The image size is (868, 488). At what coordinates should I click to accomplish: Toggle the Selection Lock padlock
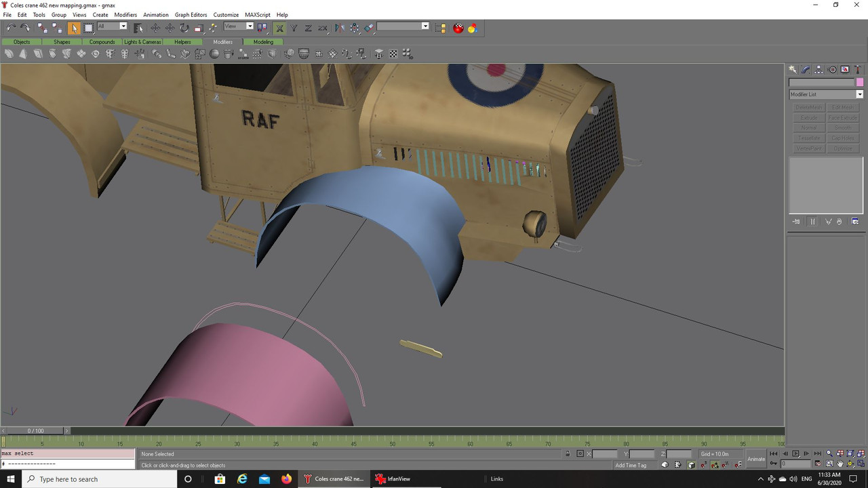pyautogui.click(x=568, y=453)
